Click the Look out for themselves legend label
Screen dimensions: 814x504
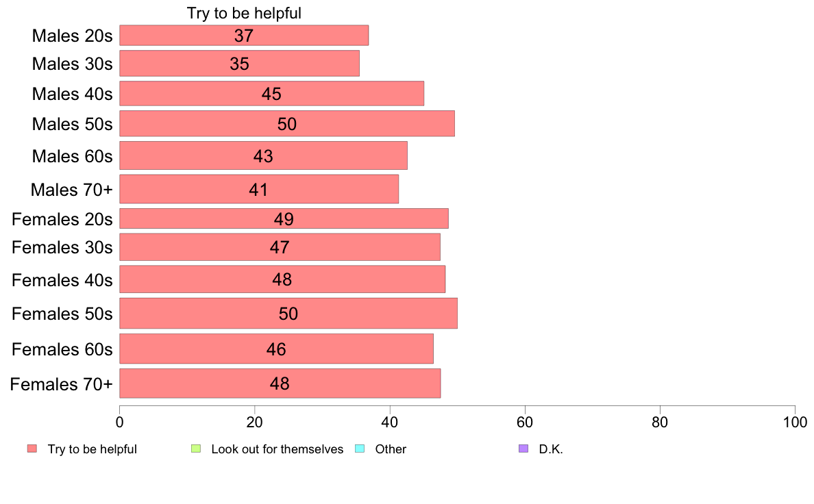pyautogui.click(x=277, y=449)
